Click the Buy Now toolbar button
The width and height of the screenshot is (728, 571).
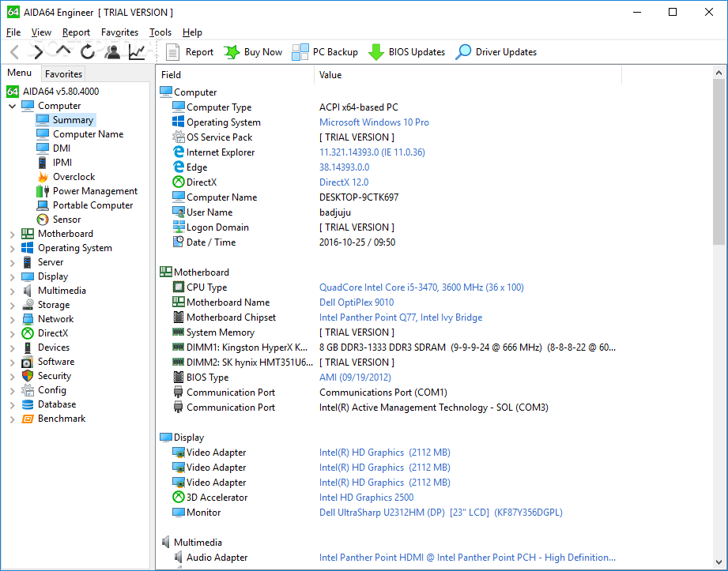pos(253,52)
